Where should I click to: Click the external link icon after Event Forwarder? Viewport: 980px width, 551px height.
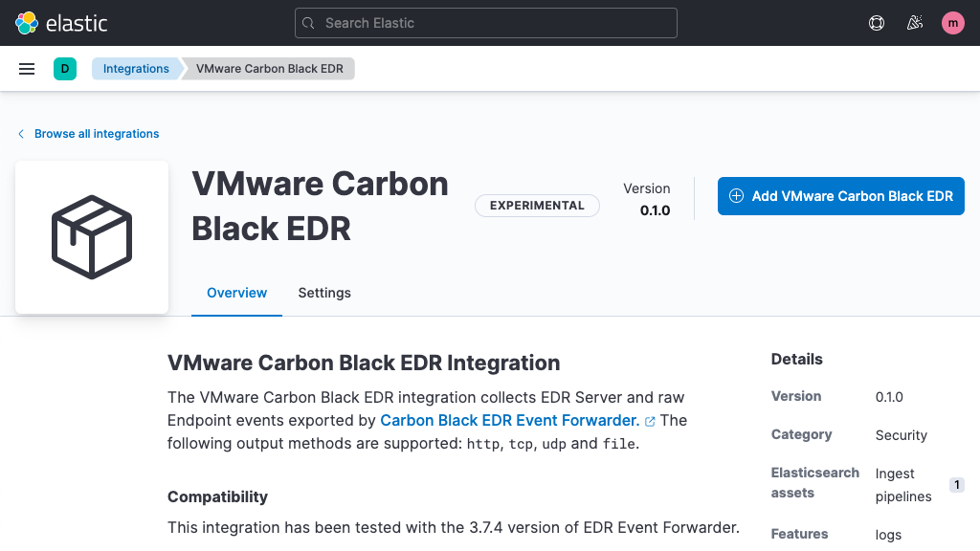pos(650,422)
